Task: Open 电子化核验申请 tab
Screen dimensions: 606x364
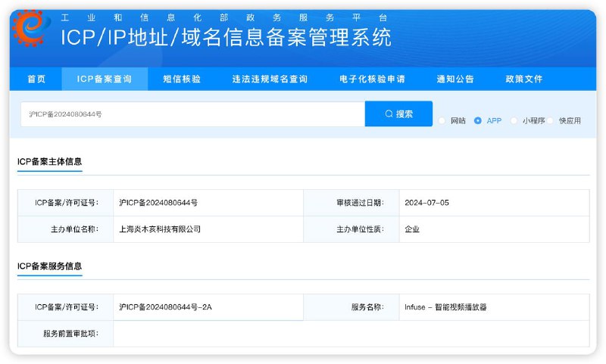Action: pos(372,79)
